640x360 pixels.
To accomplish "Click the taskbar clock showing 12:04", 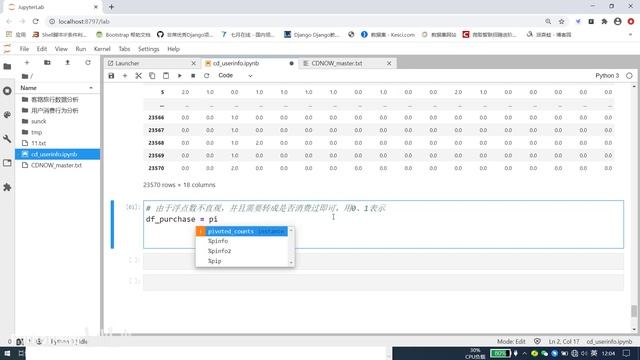I will pos(608,353).
